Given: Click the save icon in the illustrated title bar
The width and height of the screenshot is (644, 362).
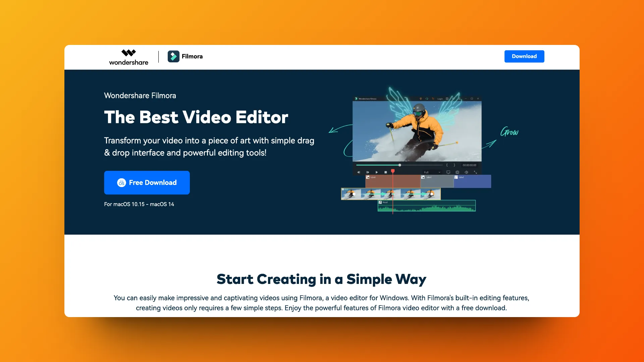Looking at the screenshot, I should click(447, 99).
